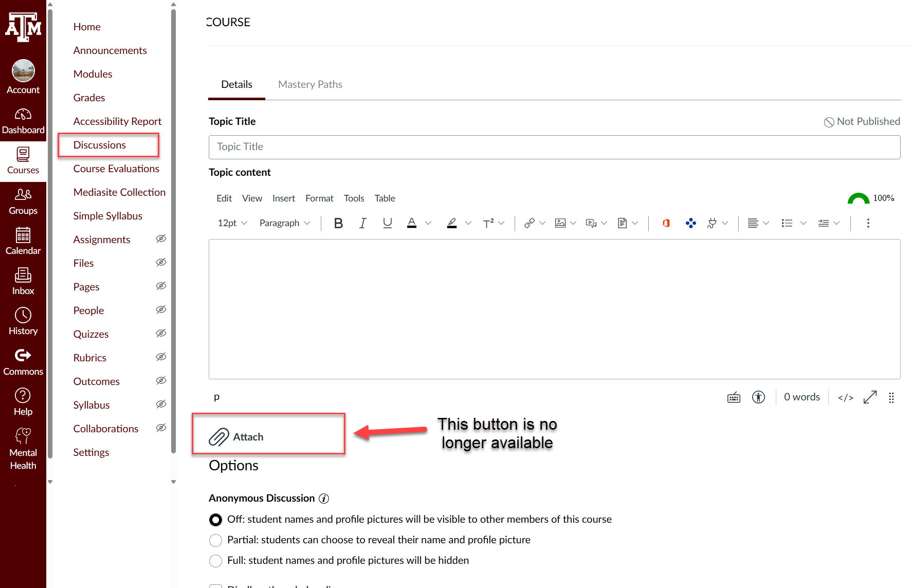Click the superscript toolbar button
The image size is (911, 588).
coord(488,223)
